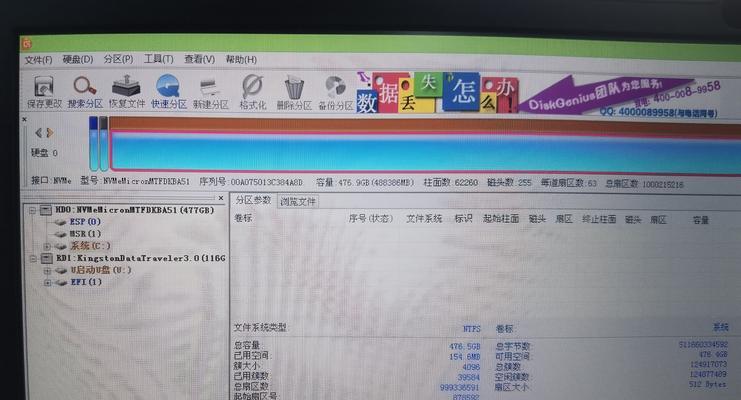The image size is (741, 400).
Task: Switch to the 分区参数 tab
Action: (253, 200)
